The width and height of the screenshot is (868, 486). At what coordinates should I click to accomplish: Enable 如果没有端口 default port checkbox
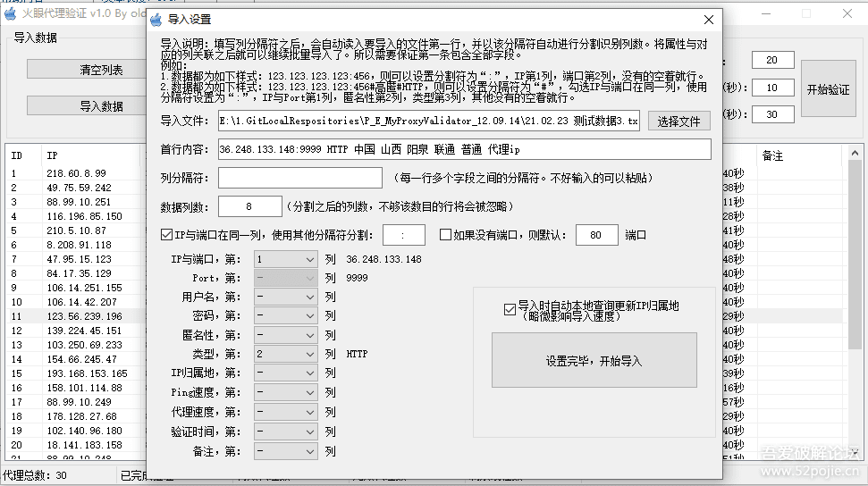(x=445, y=235)
